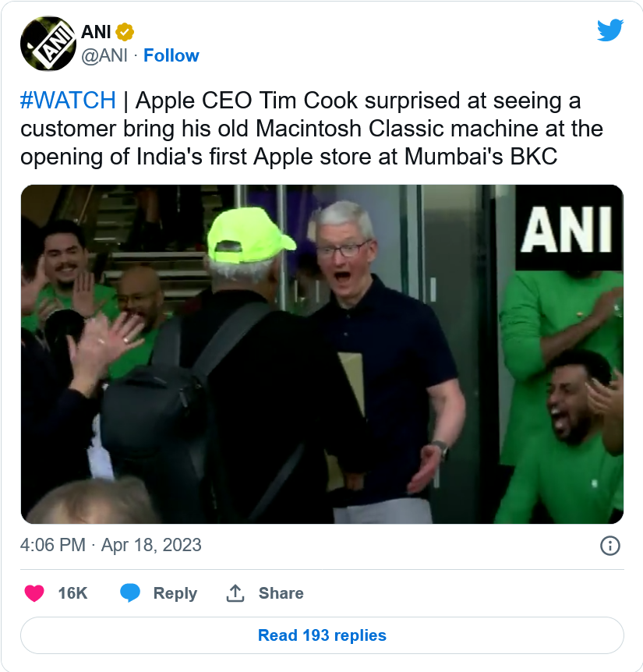
Task: Click the Twitter bird logo
Action: tap(610, 30)
